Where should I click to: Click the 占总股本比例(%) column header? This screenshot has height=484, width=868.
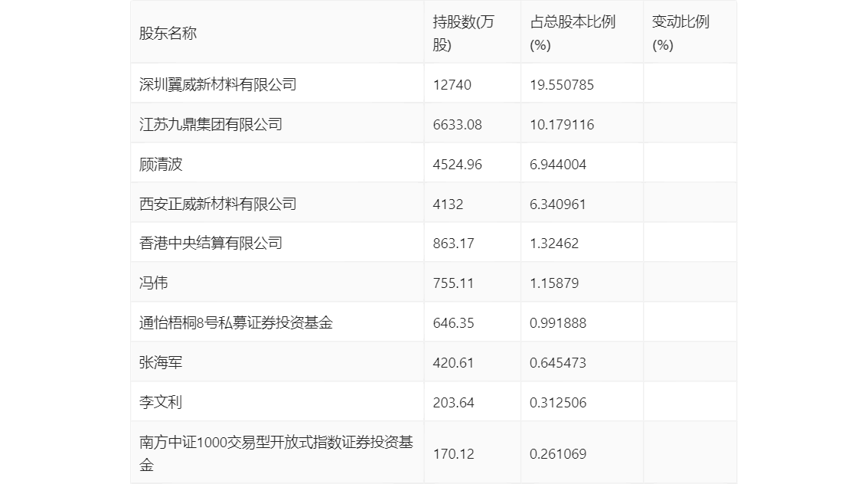coord(573,33)
